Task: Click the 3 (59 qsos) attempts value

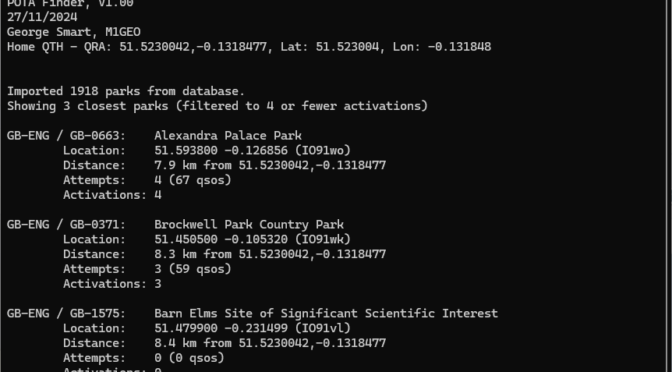Action: (x=193, y=269)
